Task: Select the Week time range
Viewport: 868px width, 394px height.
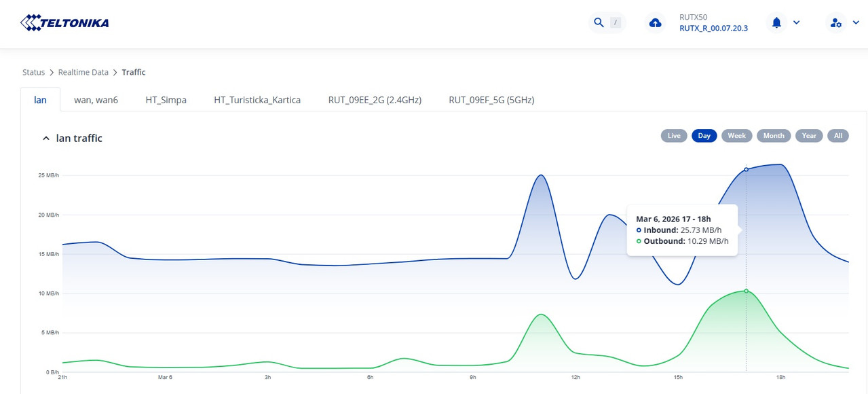Action: [737, 136]
